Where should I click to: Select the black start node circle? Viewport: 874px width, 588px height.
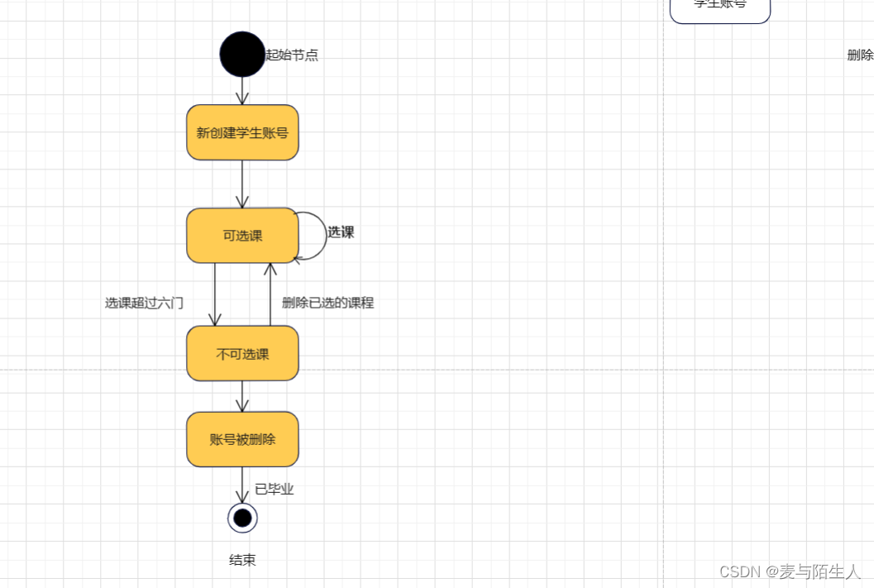242,54
